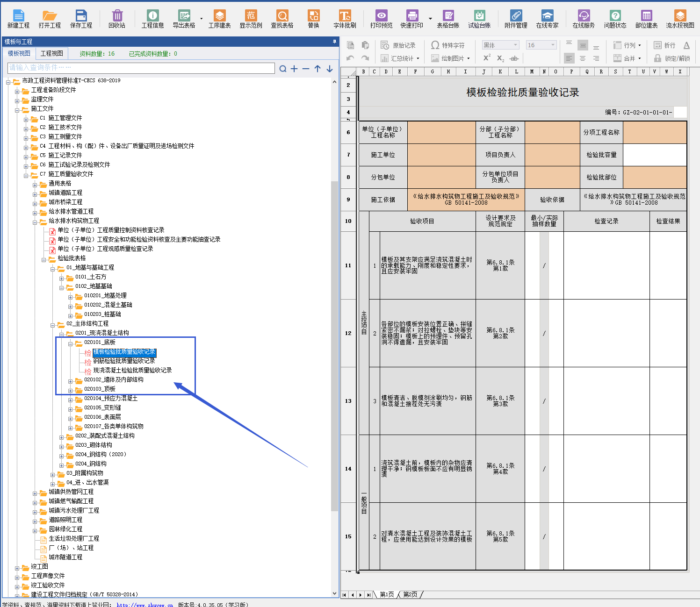This screenshot has height=607, width=700.
Task: Click the 快速打印 quick print icon
Action: (x=412, y=19)
